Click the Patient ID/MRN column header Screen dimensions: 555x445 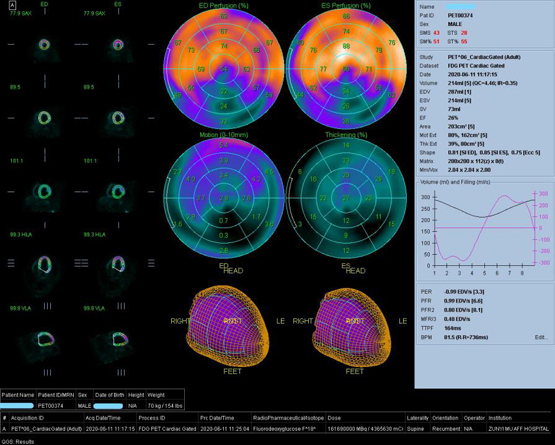click(x=56, y=395)
